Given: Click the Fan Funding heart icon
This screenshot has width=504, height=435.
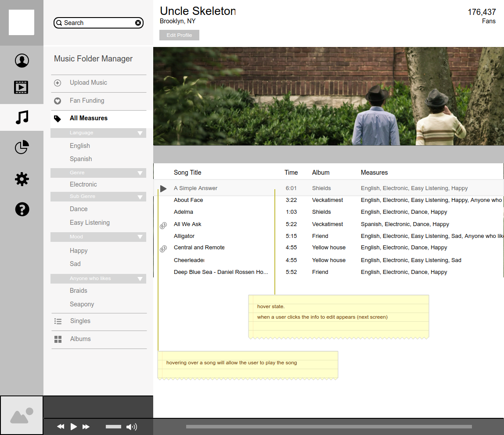Looking at the screenshot, I should 58,101.
